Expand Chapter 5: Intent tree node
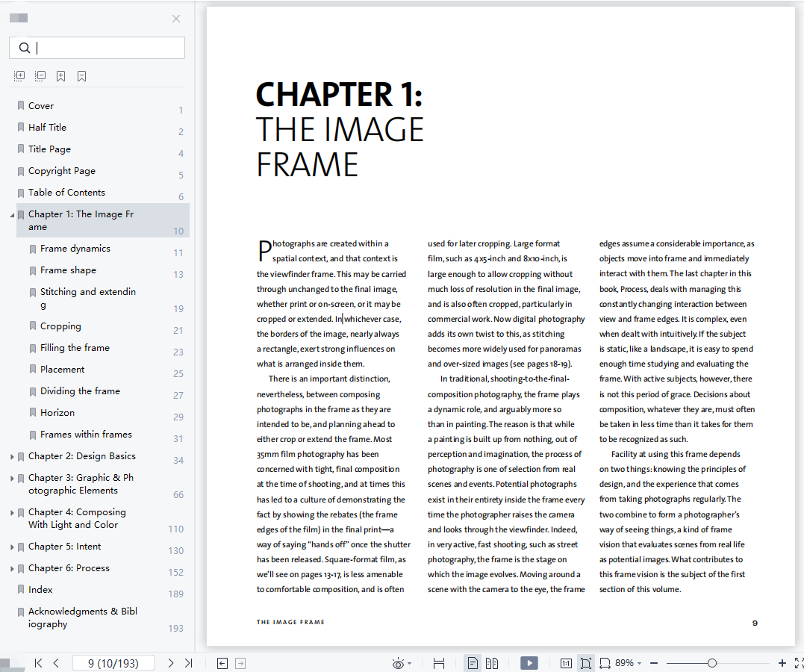The width and height of the screenshot is (804, 672). click(x=12, y=547)
